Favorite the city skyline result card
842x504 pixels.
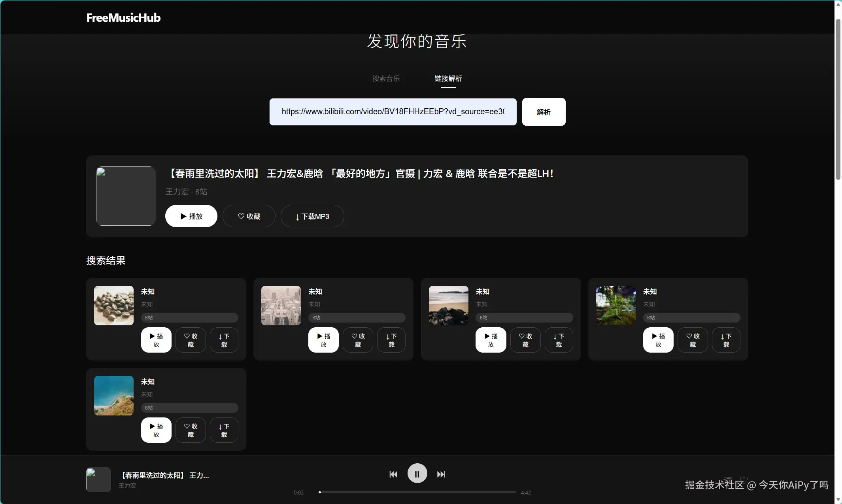coord(358,340)
